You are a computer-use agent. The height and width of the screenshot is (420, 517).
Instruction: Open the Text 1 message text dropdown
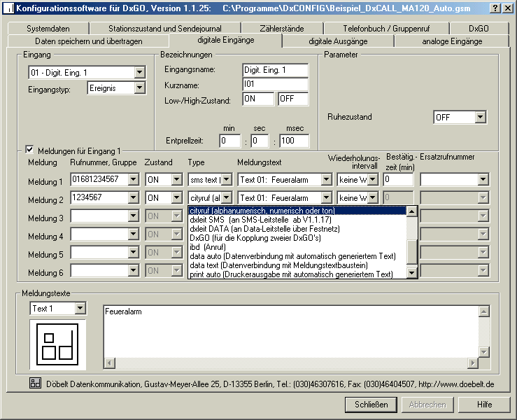coord(80,308)
